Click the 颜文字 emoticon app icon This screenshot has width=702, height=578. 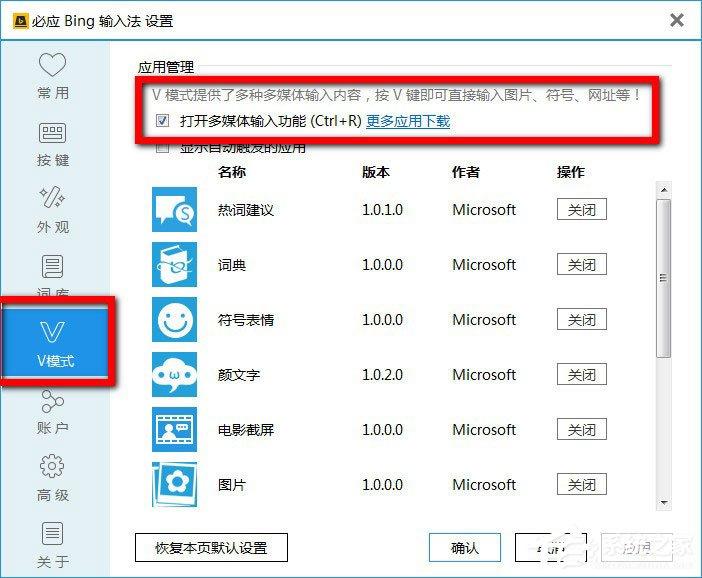coord(174,375)
